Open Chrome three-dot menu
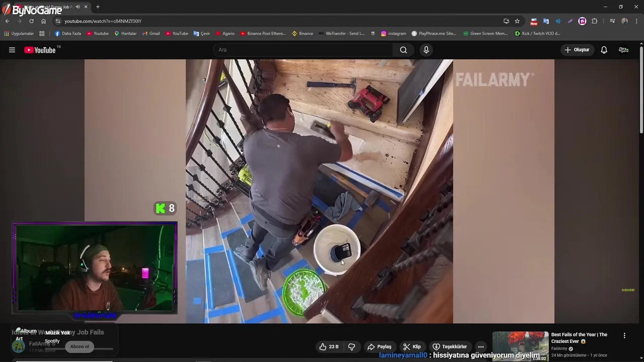Screen dimensions: 644x362 click(x=636, y=21)
